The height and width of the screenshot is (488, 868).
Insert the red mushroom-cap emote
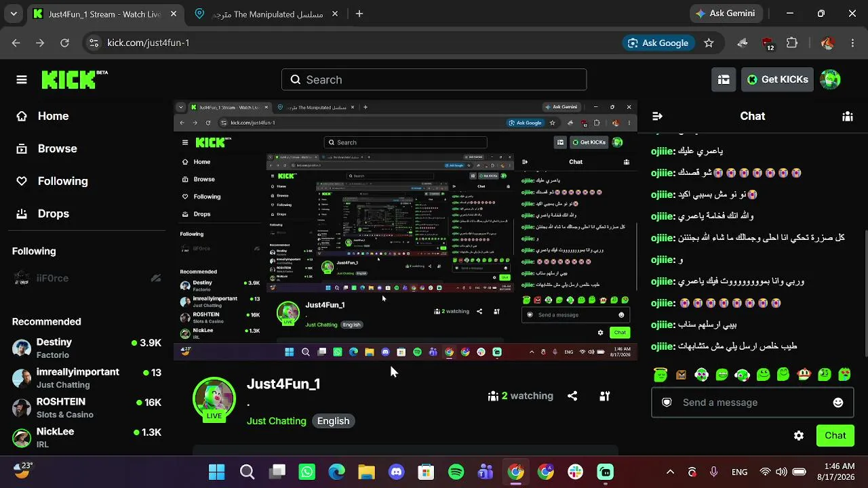click(x=804, y=374)
